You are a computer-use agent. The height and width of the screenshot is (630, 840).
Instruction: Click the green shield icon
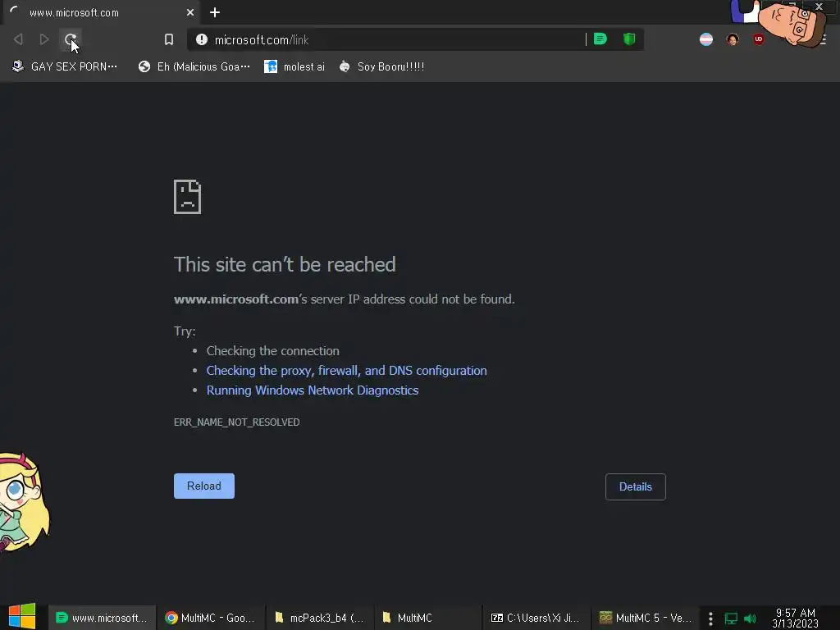click(629, 39)
